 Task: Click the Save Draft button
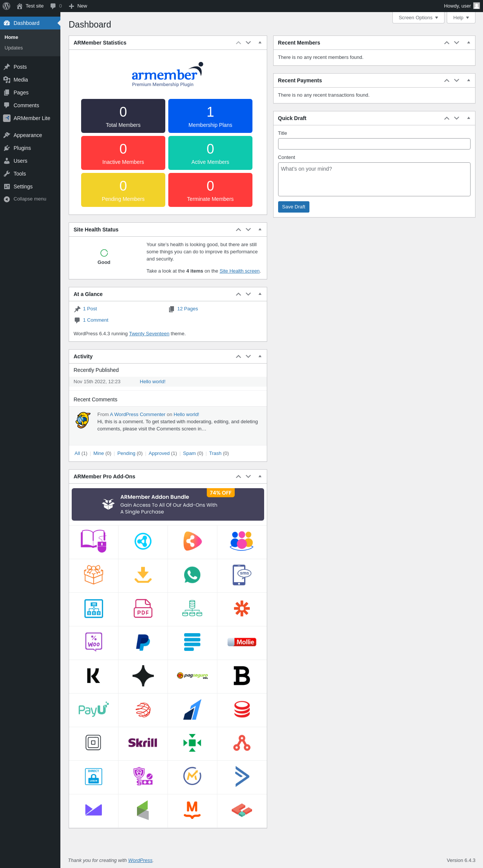[294, 207]
